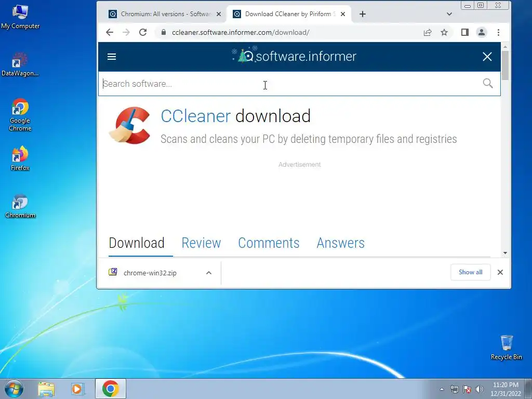Click the address bar URL

241,32
